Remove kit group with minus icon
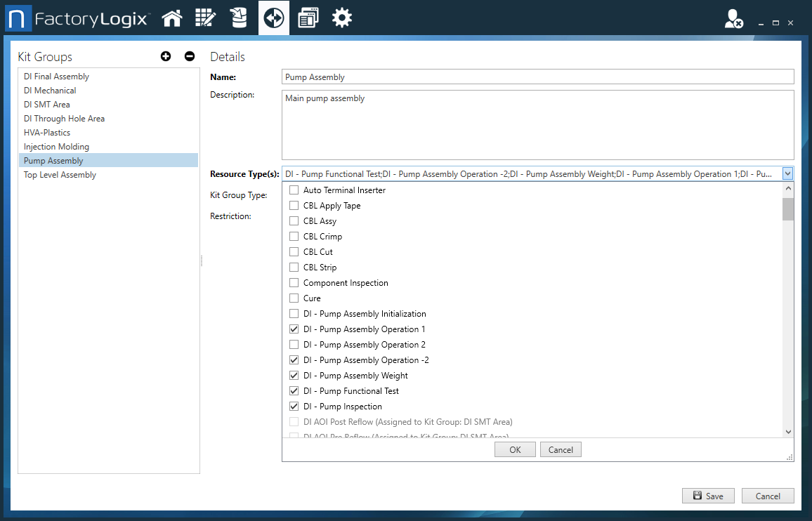 pyautogui.click(x=189, y=57)
